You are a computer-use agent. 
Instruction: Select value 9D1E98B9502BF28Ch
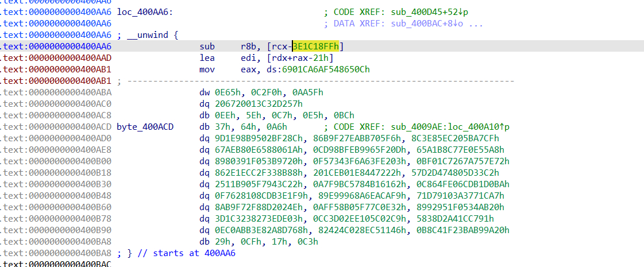point(257,138)
